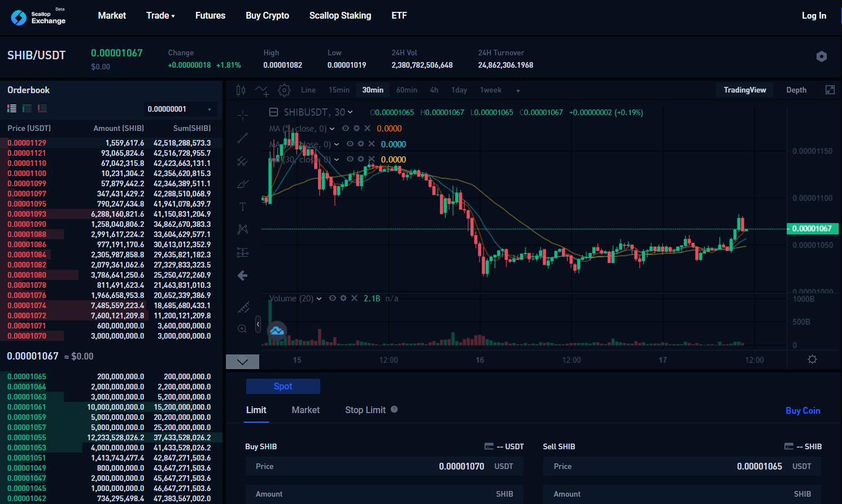The image size is (842, 504).
Task: Show combined buy and sell orderbook view
Action: [x=12, y=108]
